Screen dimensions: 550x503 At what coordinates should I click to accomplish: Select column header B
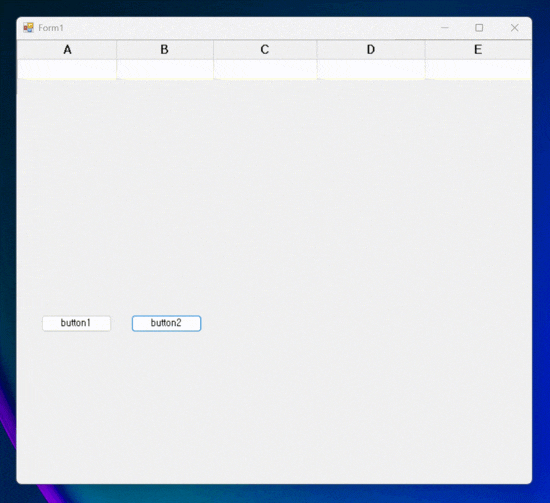coord(165,50)
